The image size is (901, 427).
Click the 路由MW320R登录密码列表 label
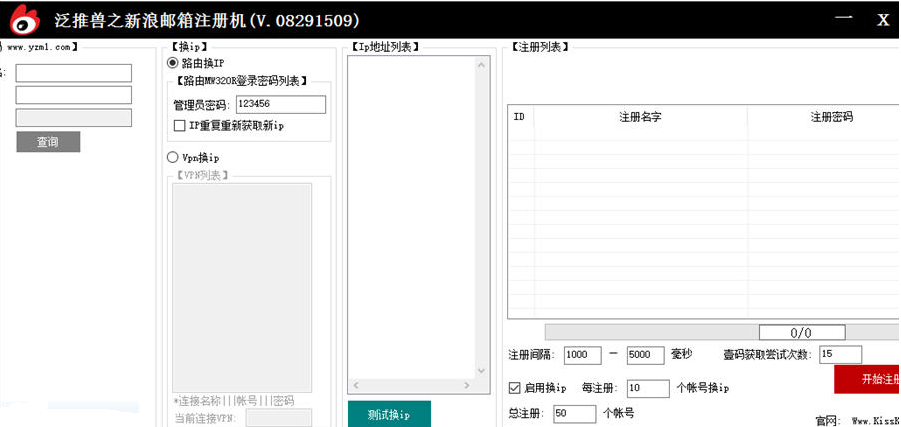click(241, 82)
